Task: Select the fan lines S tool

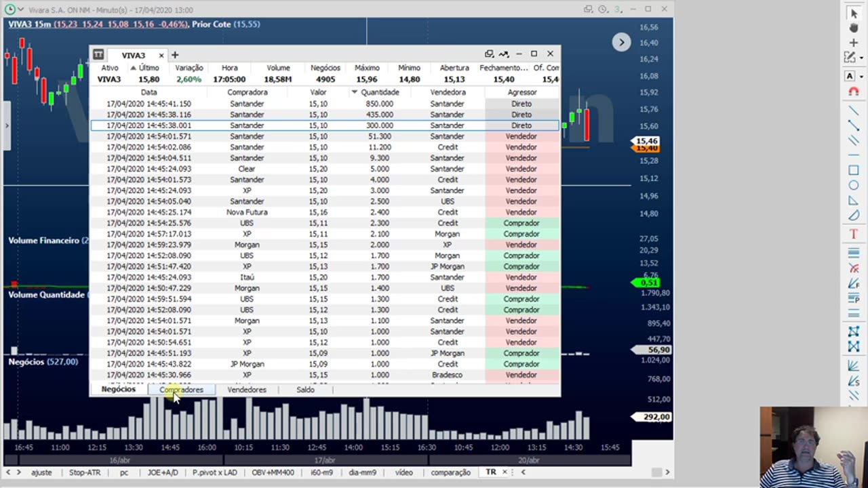Action: click(x=854, y=381)
